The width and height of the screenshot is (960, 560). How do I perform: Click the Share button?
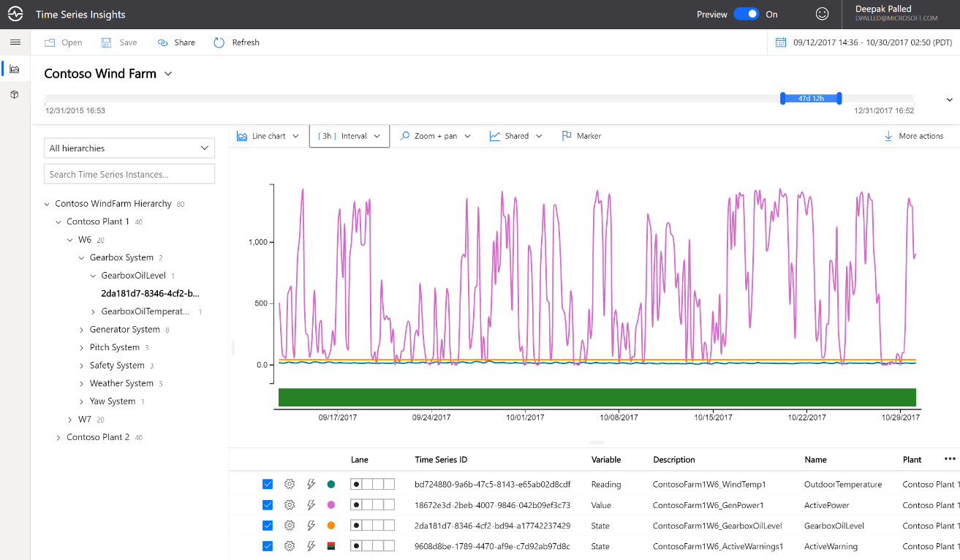[175, 42]
